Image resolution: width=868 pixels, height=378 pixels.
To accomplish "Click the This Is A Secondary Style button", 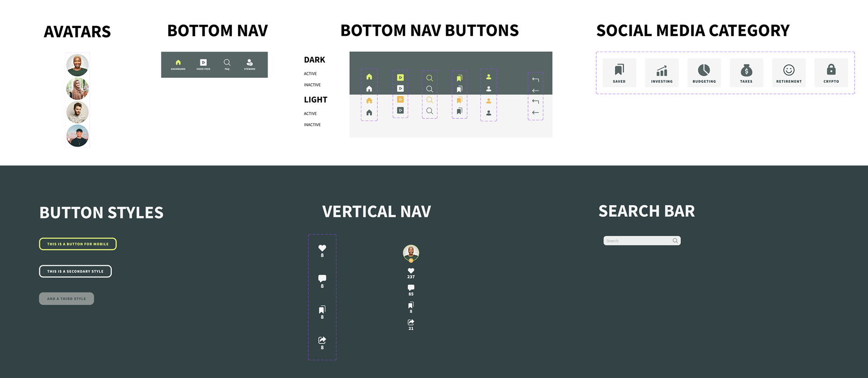I will tap(75, 271).
